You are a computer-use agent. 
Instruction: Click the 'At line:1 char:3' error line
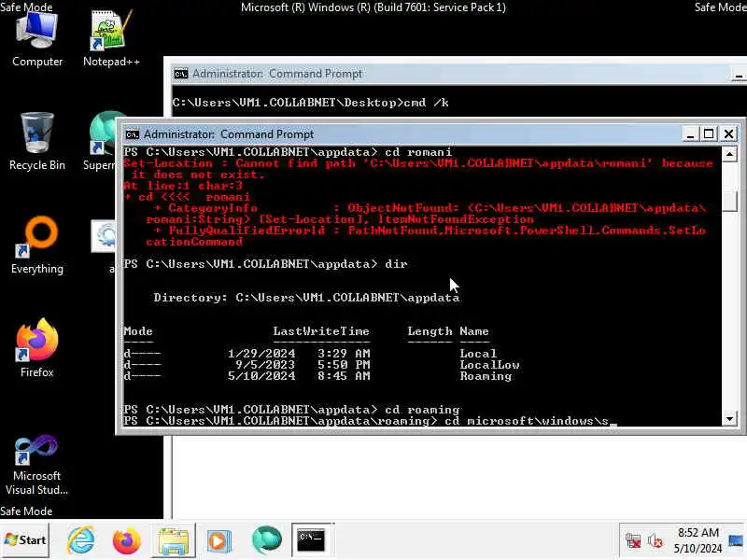pyautogui.click(x=183, y=186)
